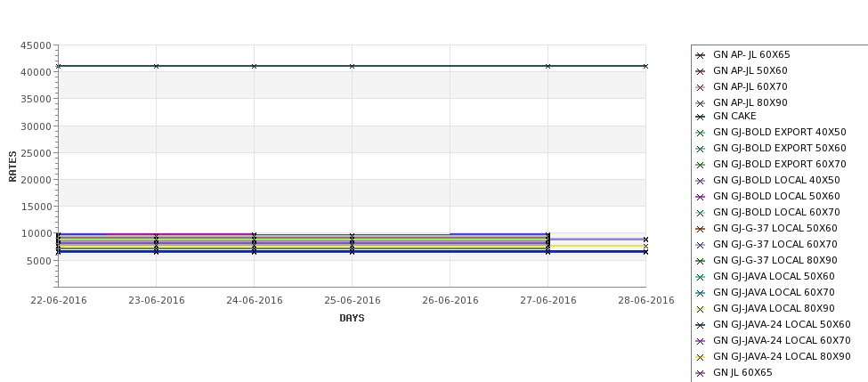Click the 28-06-2016 x-axis date
Image resolution: width=868 pixels, height=382 pixels.
(x=646, y=301)
